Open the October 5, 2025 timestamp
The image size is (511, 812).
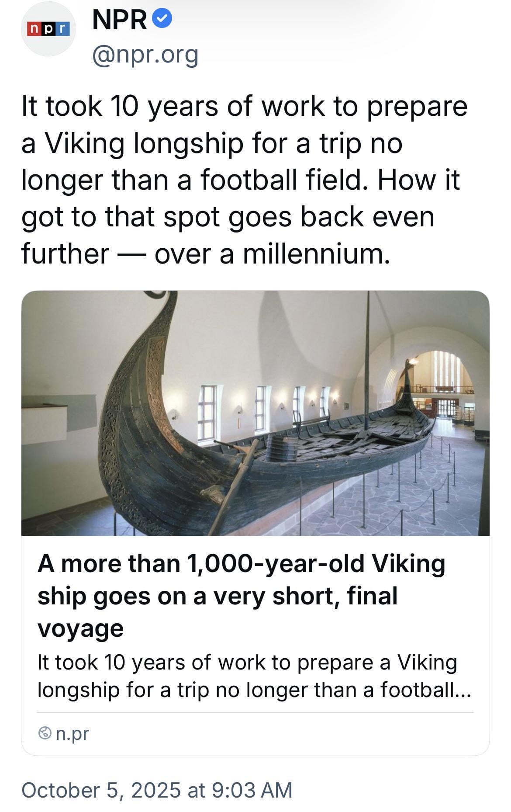point(156,790)
